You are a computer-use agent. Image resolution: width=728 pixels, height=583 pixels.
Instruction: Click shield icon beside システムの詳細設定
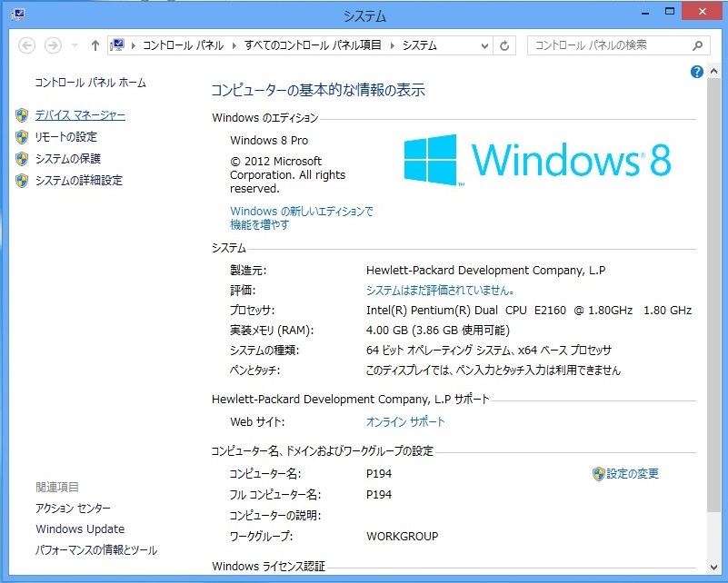[x=22, y=181]
